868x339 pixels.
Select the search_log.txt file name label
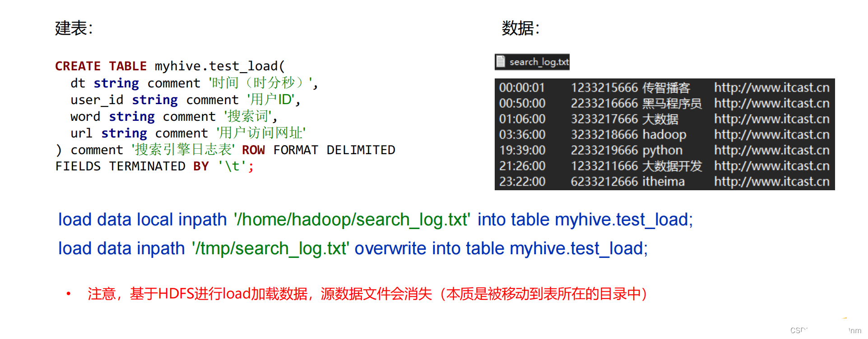[539, 62]
